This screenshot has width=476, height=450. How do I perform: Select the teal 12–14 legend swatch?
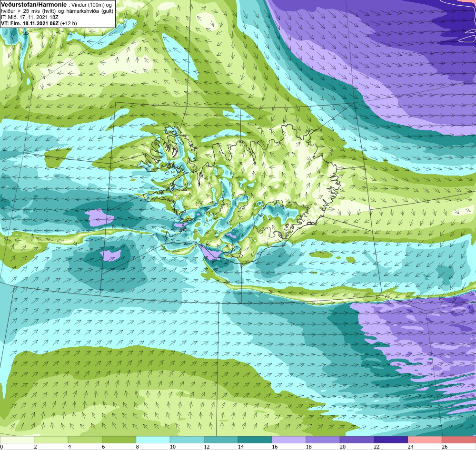pos(221,440)
